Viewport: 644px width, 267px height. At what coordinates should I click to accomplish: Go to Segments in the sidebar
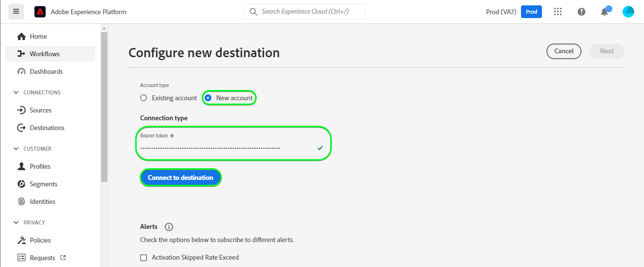[43, 184]
